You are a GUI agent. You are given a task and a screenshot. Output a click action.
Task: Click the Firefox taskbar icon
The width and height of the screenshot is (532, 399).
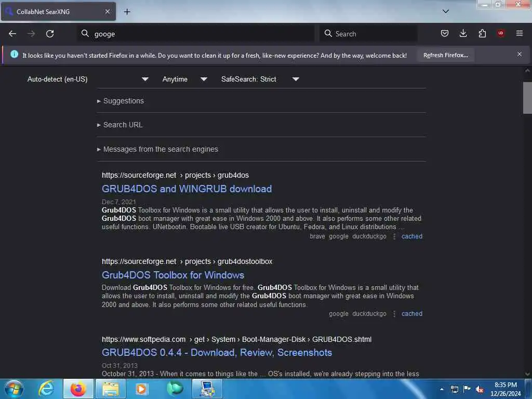pos(78,389)
